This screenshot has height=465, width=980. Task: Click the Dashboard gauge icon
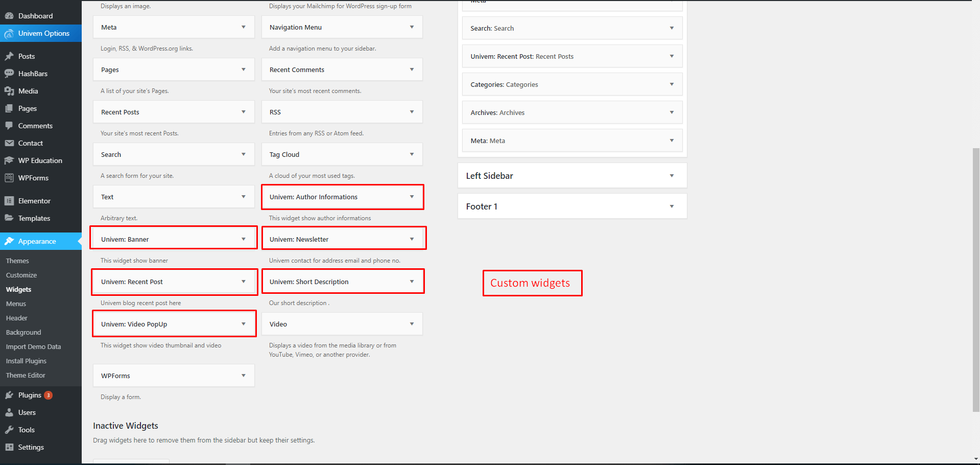pos(9,16)
